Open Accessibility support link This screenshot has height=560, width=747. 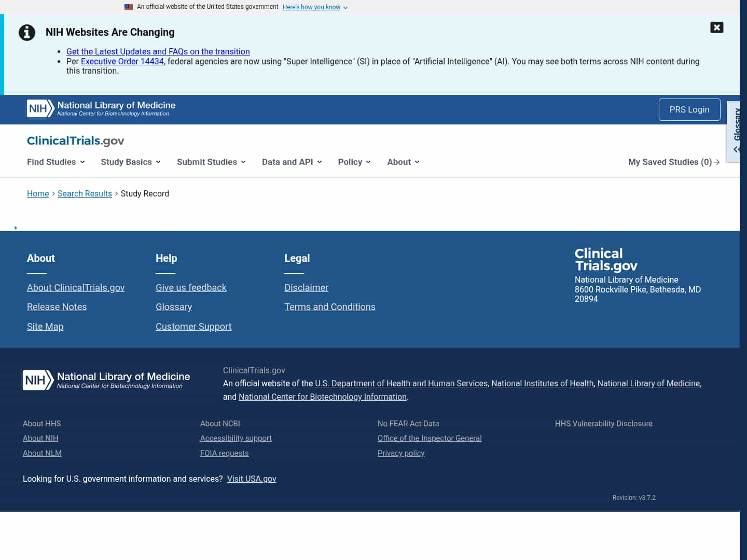point(236,438)
